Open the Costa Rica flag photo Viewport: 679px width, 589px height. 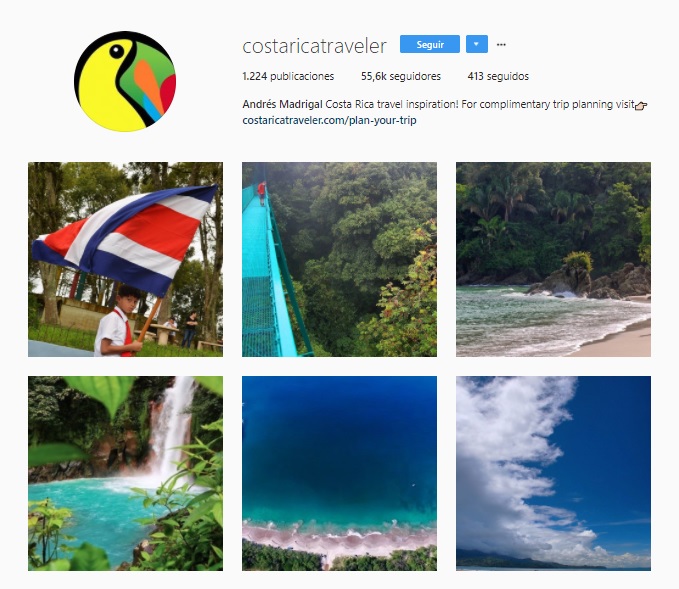126,259
